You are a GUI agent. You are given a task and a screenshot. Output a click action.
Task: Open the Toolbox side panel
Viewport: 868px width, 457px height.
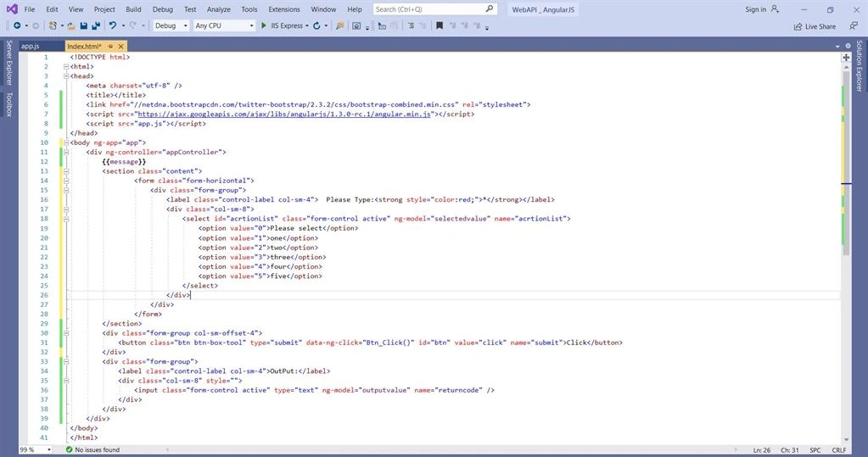[8, 104]
